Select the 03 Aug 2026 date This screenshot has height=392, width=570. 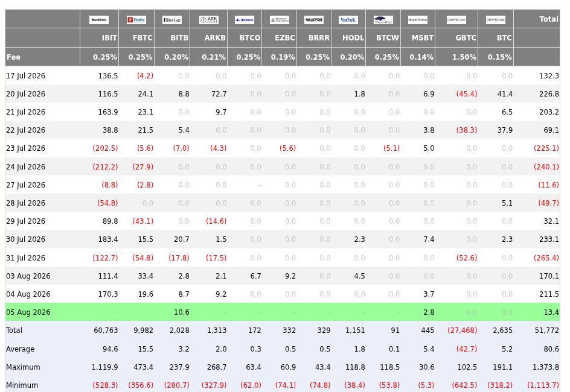click(28, 276)
